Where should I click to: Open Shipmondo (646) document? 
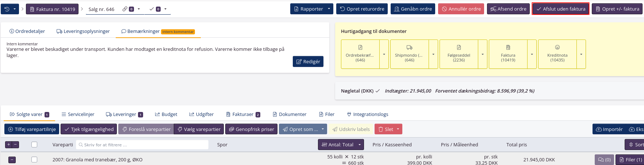click(x=410, y=54)
